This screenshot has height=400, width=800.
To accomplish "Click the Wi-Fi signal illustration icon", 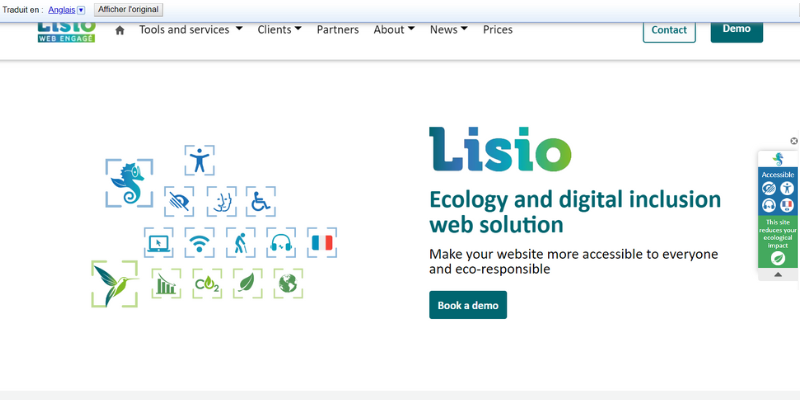I will tap(199, 242).
